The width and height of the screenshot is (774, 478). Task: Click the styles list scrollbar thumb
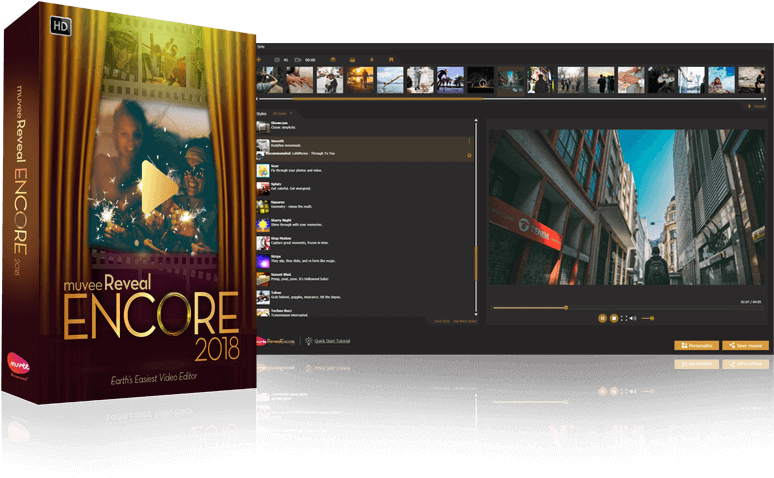tap(476, 264)
